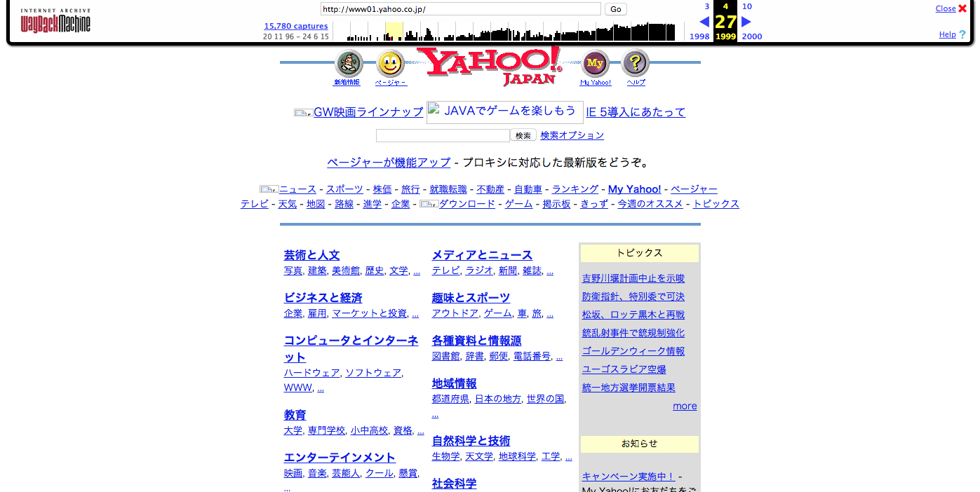Open the 検索オプション link
This screenshot has width=980, height=492.
tap(572, 135)
